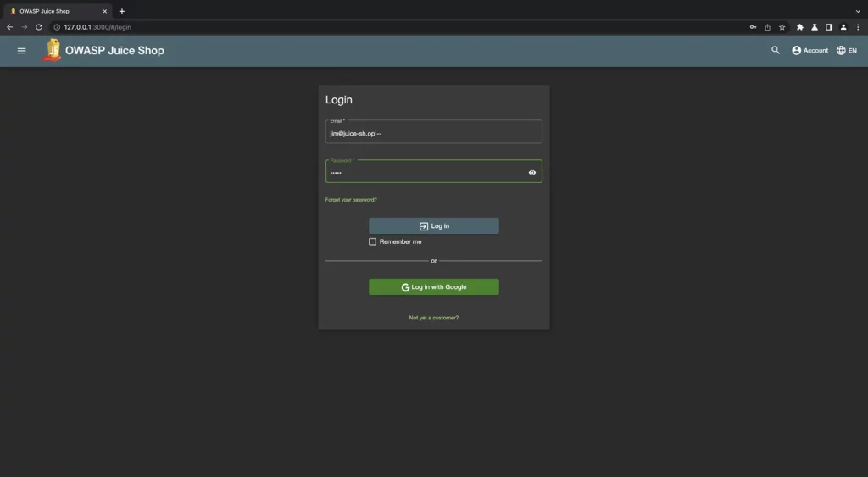Click the share page icon
This screenshot has height=477, width=868.
(x=767, y=27)
